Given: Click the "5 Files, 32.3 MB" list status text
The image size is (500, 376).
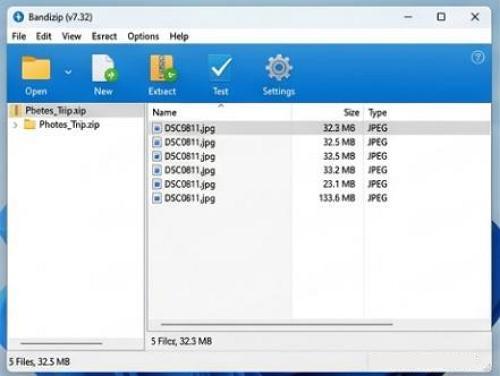Looking at the screenshot, I should click(182, 341).
